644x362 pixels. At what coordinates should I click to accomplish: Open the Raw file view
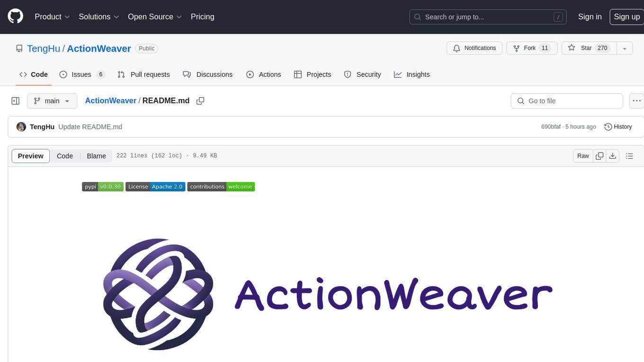click(x=583, y=156)
